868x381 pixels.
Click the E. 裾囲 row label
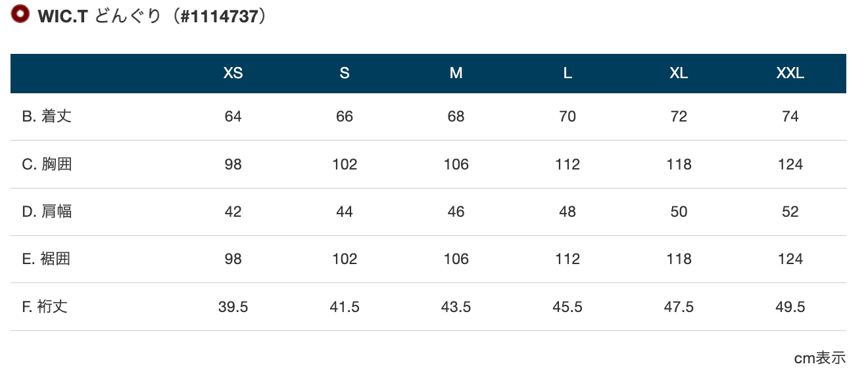pyautogui.click(x=46, y=259)
